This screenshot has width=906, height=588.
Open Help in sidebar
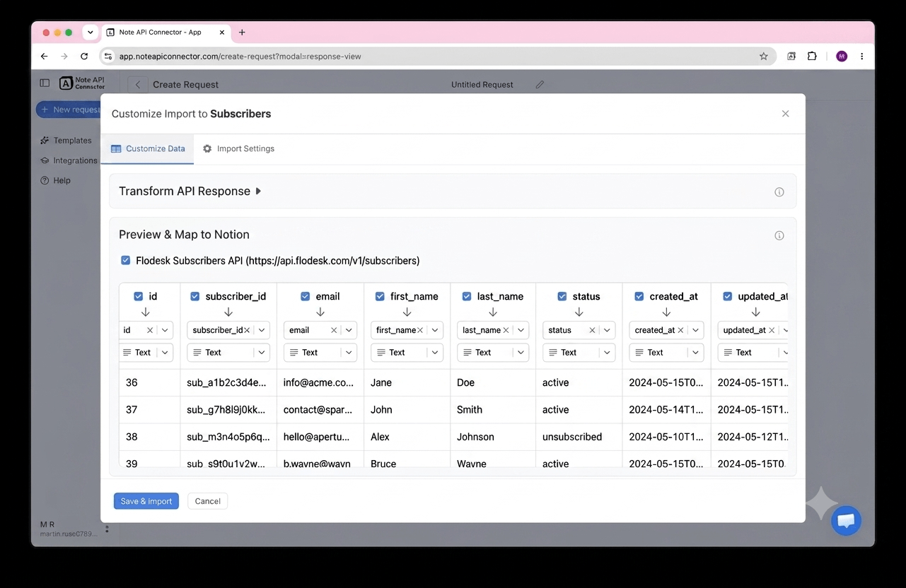click(56, 180)
